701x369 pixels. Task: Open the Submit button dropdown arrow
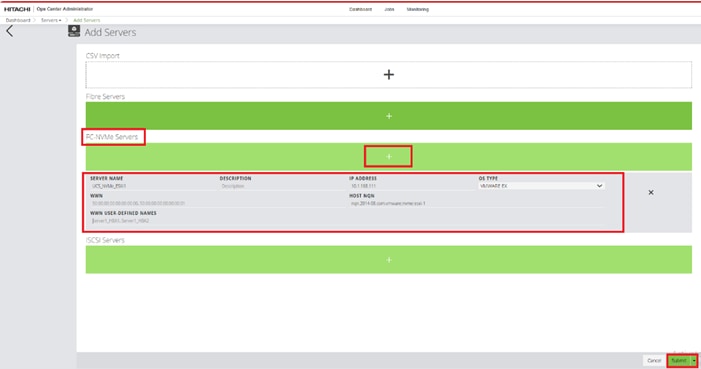[x=694, y=361]
